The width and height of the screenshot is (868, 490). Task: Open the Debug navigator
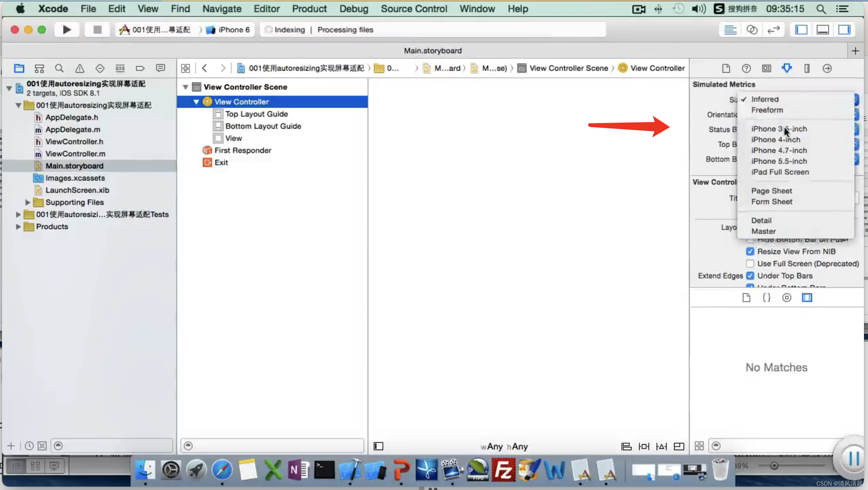(120, 68)
